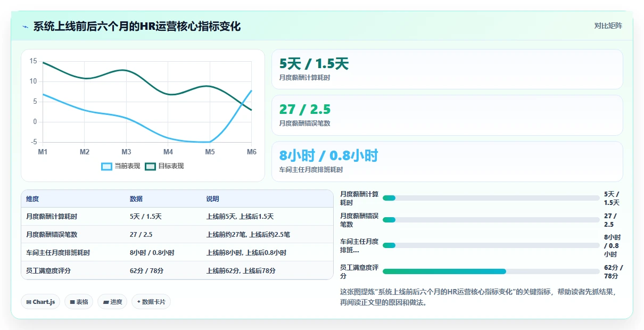Viewport: 644px width, 330px height.
Task: Click the lightning icon beside the header title
Action: pyautogui.click(x=25, y=27)
